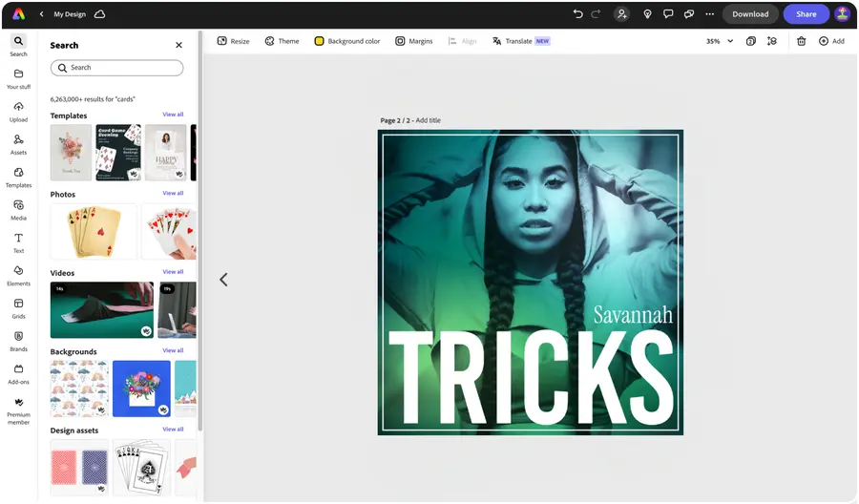View all Design assets results

[173, 430]
